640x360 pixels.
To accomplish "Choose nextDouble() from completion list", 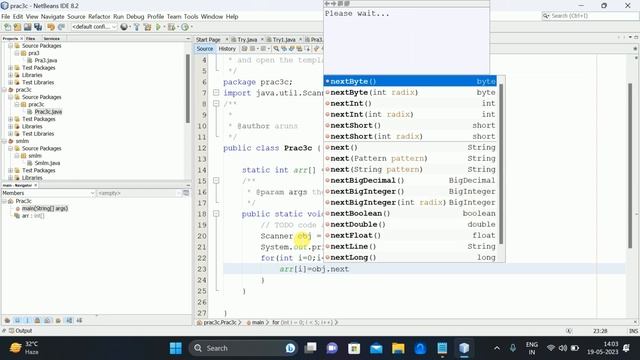I will coord(410,224).
